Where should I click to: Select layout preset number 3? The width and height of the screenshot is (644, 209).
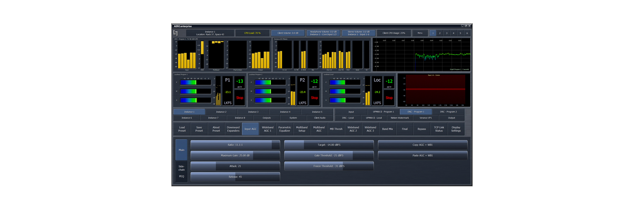point(447,33)
